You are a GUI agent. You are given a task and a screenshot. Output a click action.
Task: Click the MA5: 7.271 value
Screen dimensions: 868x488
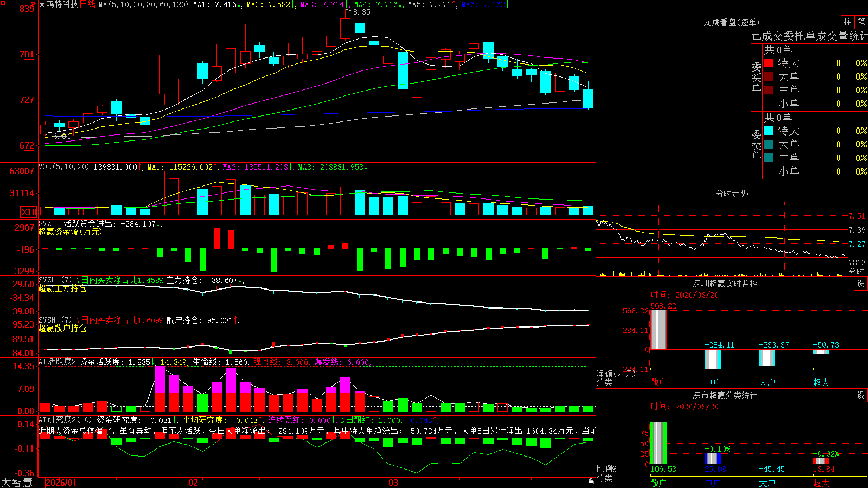(431, 4)
